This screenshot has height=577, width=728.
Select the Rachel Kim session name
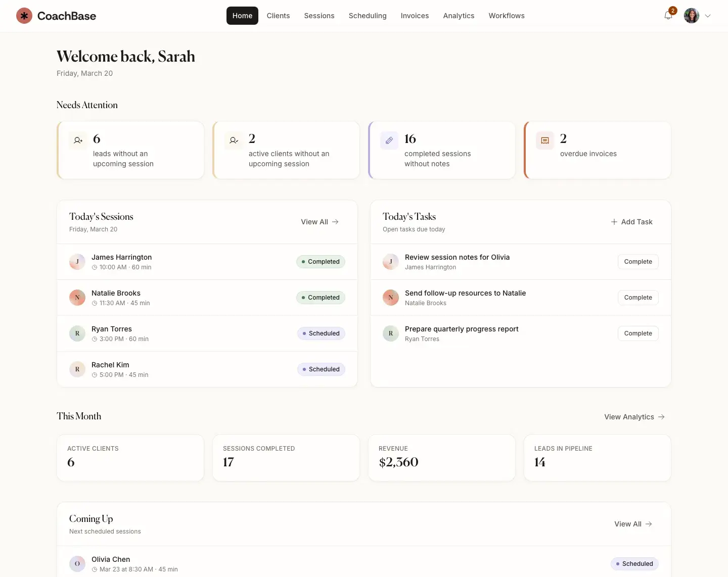point(110,365)
